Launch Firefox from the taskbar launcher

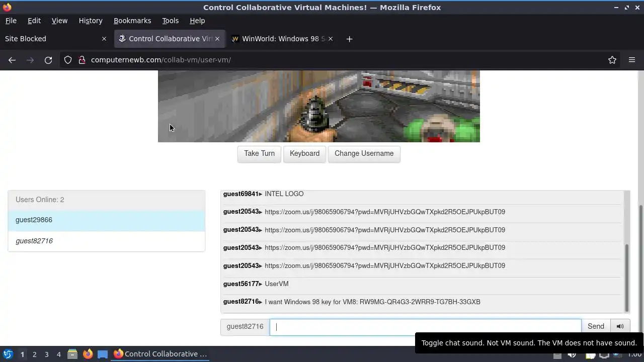(88, 354)
